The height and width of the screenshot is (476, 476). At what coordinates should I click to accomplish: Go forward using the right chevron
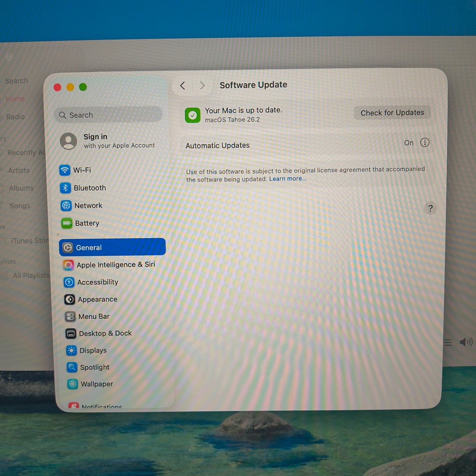(x=202, y=86)
